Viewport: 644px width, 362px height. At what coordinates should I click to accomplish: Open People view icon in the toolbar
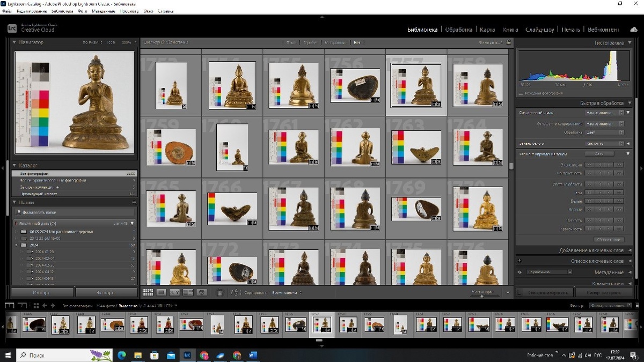[x=202, y=292]
